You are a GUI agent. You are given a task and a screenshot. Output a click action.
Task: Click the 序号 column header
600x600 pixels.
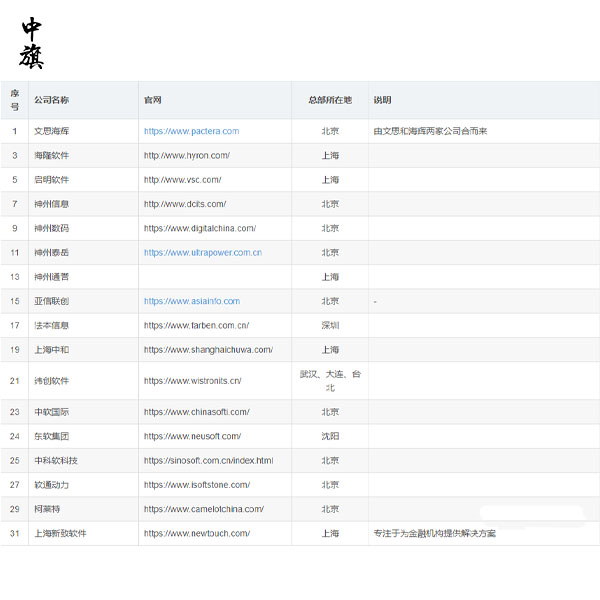pos(14,100)
